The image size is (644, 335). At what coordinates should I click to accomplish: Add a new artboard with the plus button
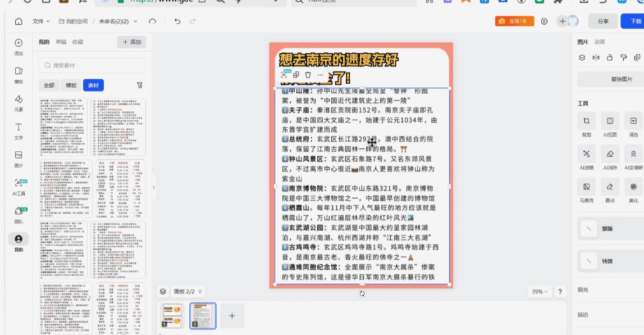[x=232, y=316]
